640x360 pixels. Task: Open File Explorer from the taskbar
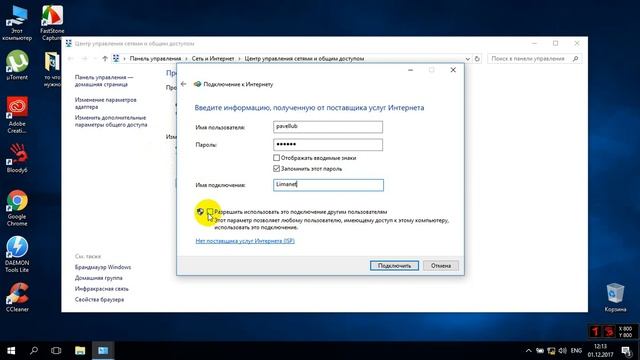click(x=80, y=351)
